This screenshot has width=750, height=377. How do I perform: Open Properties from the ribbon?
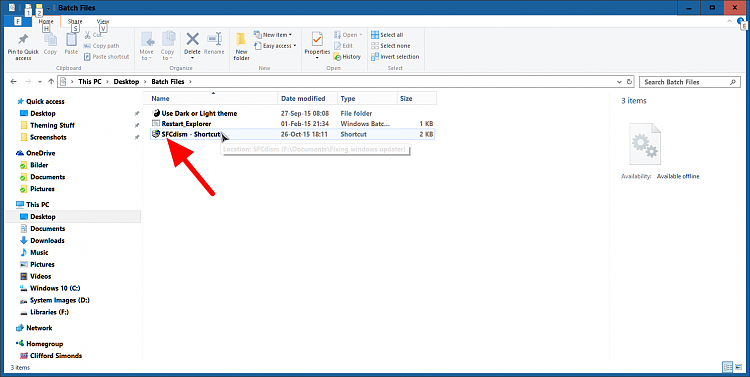tap(317, 45)
